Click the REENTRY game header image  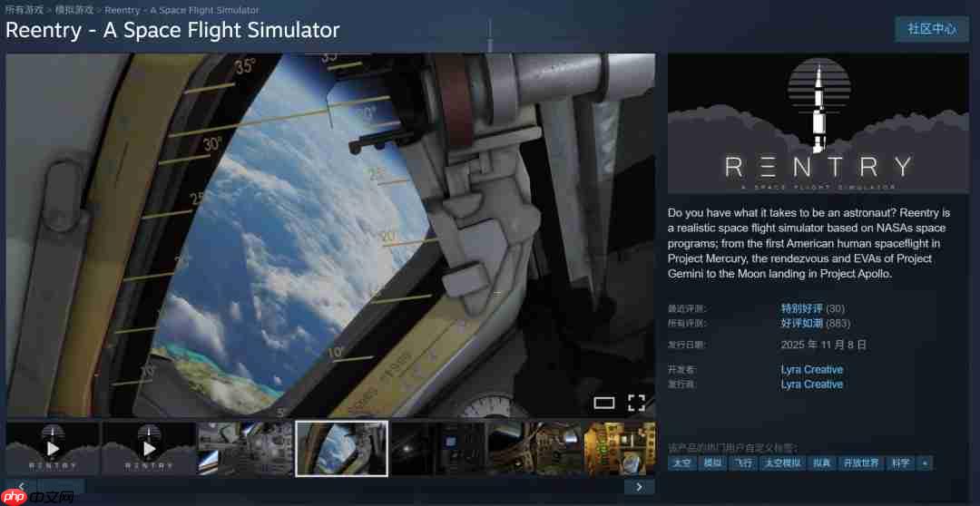(x=818, y=123)
